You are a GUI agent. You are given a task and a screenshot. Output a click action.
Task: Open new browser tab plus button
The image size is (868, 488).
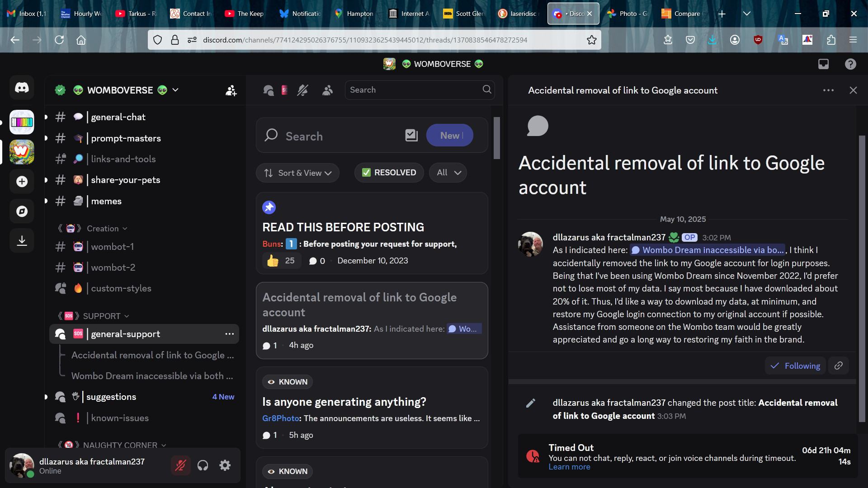722,14
